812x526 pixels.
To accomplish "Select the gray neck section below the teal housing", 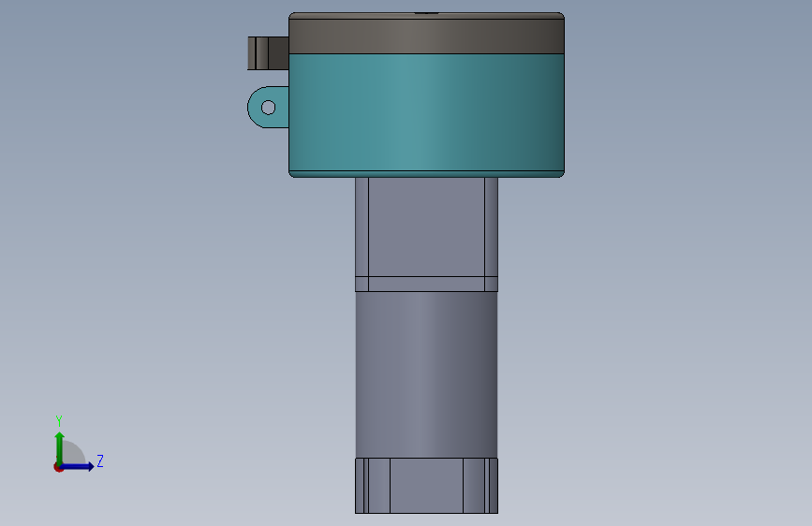I will tap(426, 234).
